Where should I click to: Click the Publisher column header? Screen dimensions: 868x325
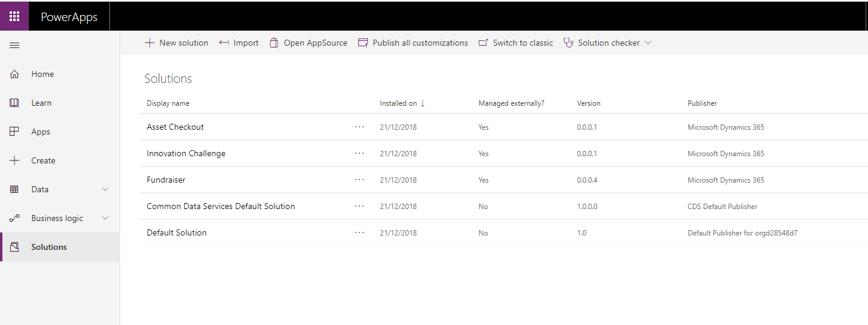point(702,103)
